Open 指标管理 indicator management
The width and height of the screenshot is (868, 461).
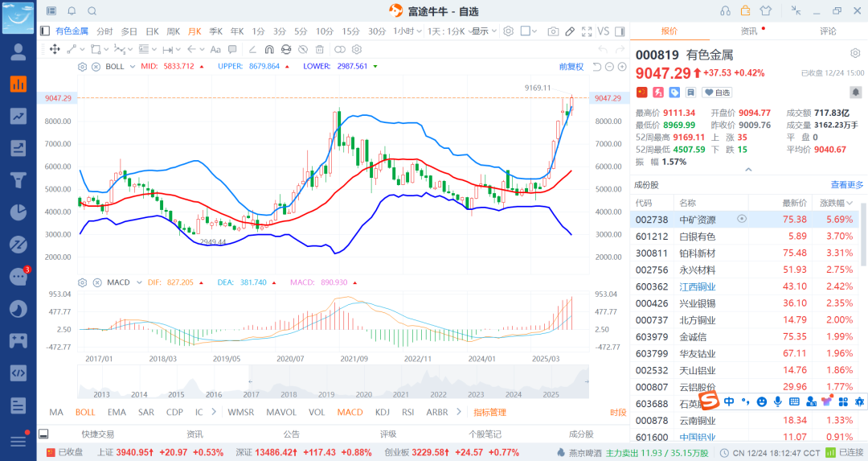pyautogui.click(x=489, y=412)
